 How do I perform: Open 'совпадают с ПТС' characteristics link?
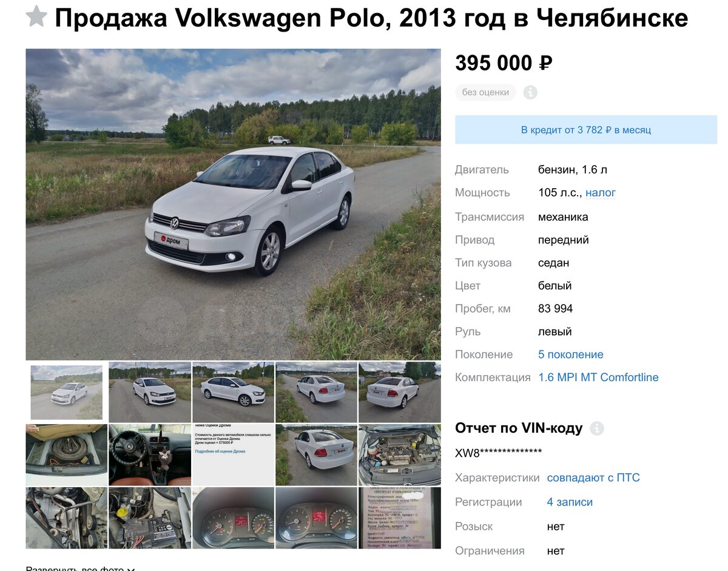pos(593,478)
